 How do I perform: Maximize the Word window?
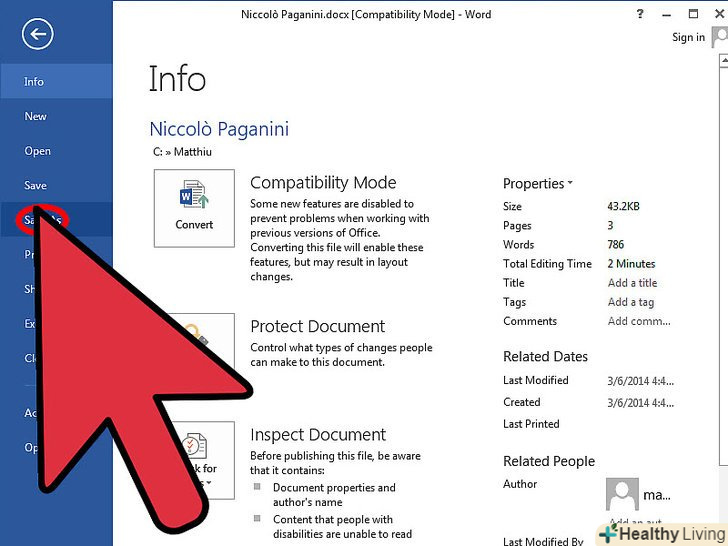click(693, 14)
